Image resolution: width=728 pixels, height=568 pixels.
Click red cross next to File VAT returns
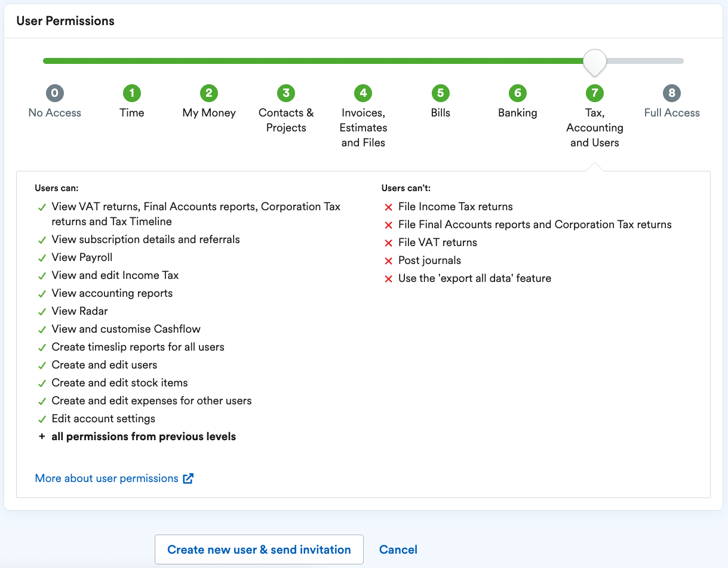coord(388,243)
